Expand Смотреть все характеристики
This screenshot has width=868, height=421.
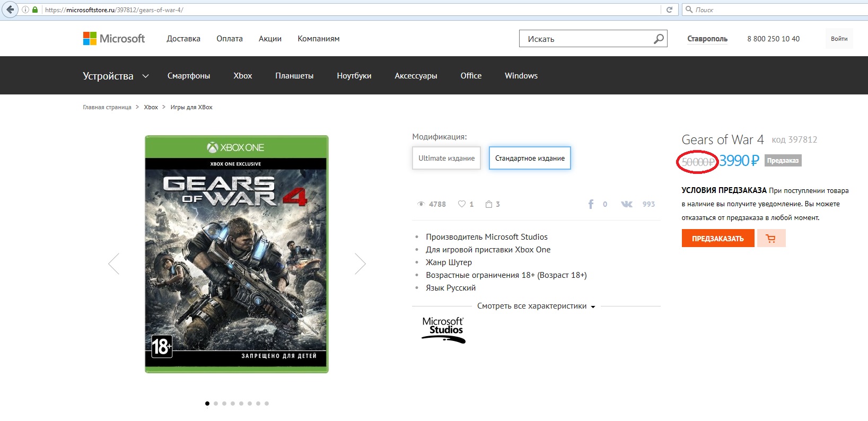tap(536, 306)
